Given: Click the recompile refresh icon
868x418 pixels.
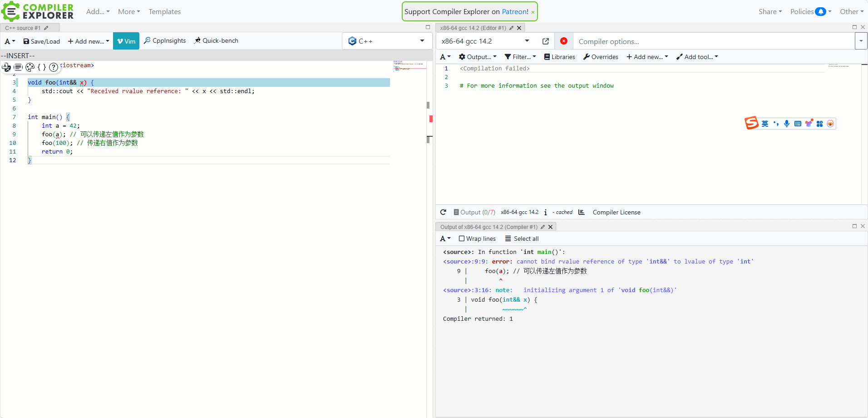Looking at the screenshot, I should [443, 212].
